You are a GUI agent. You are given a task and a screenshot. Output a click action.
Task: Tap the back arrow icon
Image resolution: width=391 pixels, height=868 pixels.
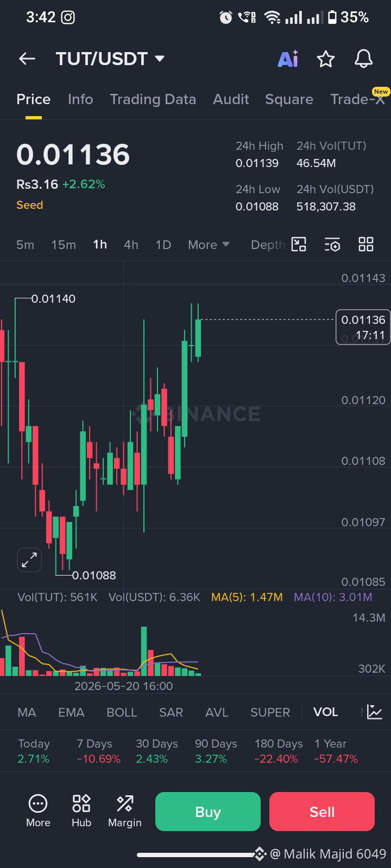click(27, 59)
